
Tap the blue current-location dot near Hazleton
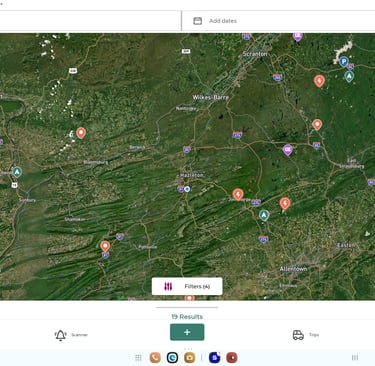pos(187,189)
